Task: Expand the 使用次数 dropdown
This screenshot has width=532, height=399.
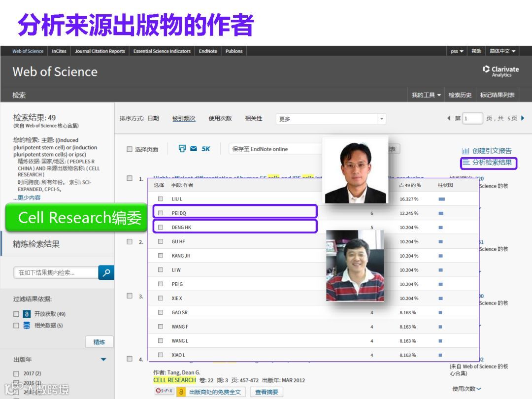Action: click(x=466, y=389)
